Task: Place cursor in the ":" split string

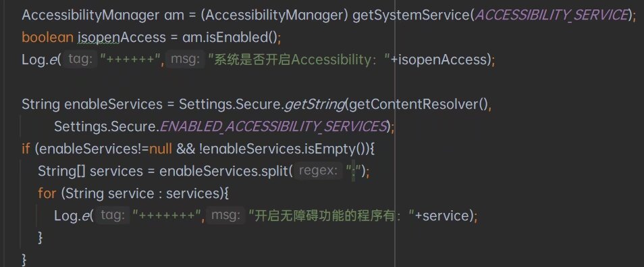Action: coord(353,171)
